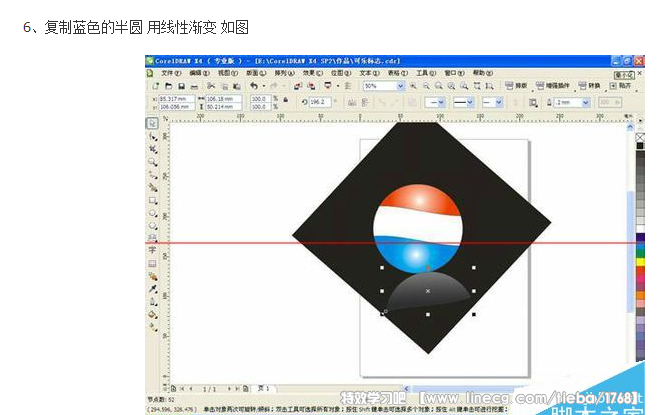This screenshot has height=415, width=672.
Task: Click the Save floppy-disk icon
Action: [x=181, y=86]
